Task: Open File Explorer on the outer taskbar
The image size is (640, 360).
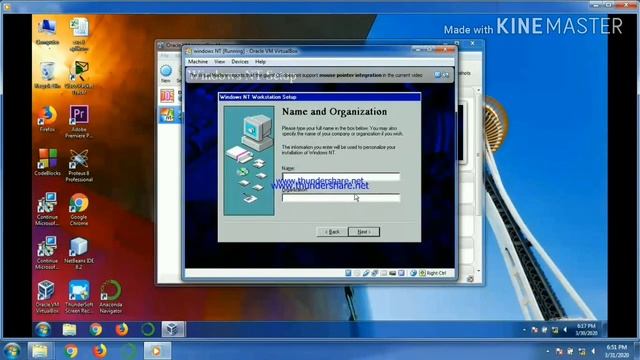Action: 40,351
